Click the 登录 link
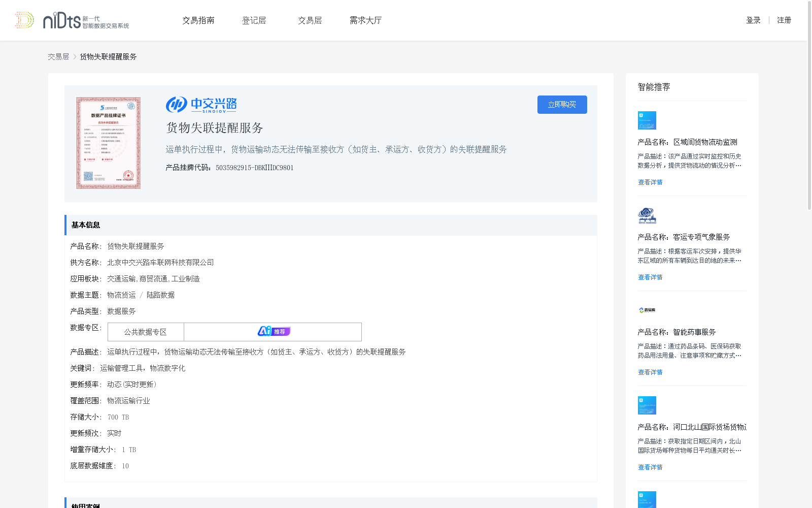This screenshot has width=812, height=508. point(753,20)
